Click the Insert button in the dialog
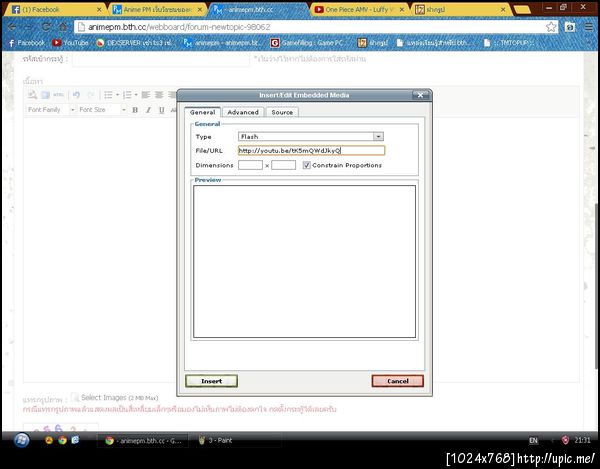Image resolution: width=600 pixels, height=469 pixels. pyautogui.click(x=211, y=381)
